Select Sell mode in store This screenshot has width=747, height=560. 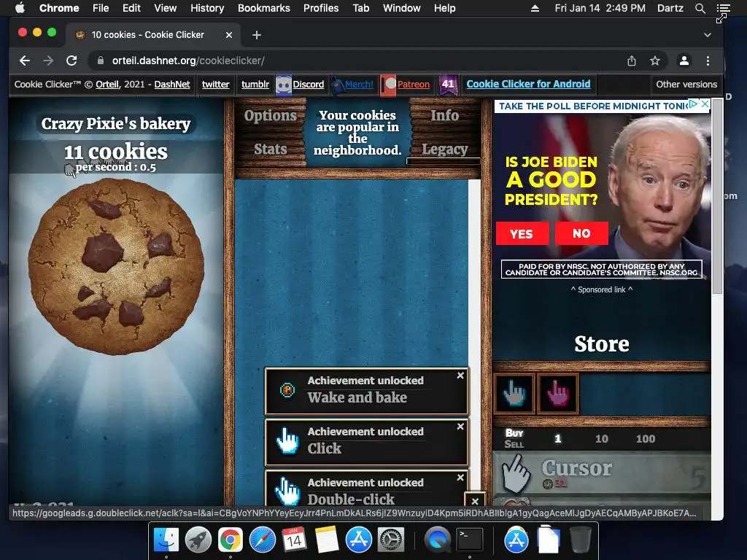[x=514, y=444]
